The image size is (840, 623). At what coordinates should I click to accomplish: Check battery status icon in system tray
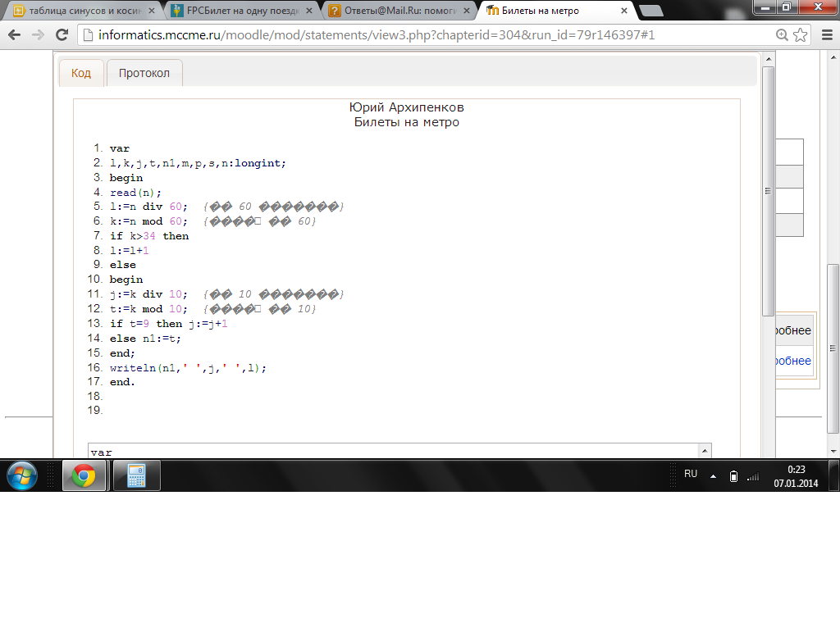[734, 476]
